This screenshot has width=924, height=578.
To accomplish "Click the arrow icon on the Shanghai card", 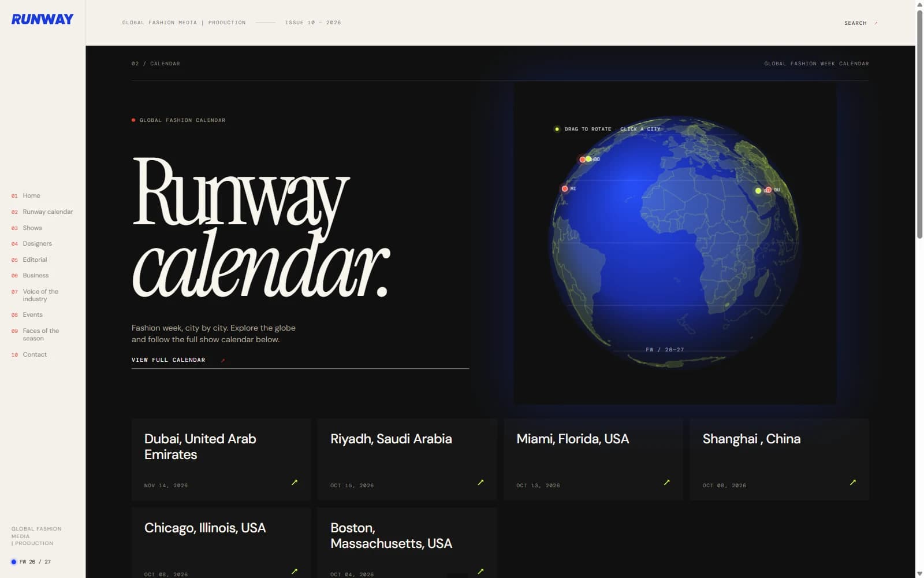I will (853, 482).
